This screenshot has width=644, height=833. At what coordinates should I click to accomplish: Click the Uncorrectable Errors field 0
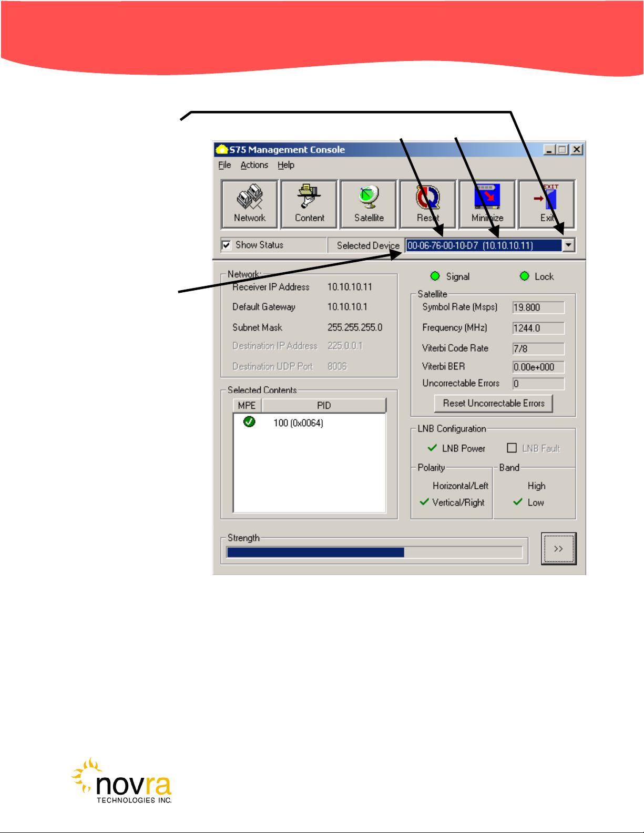tap(538, 384)
